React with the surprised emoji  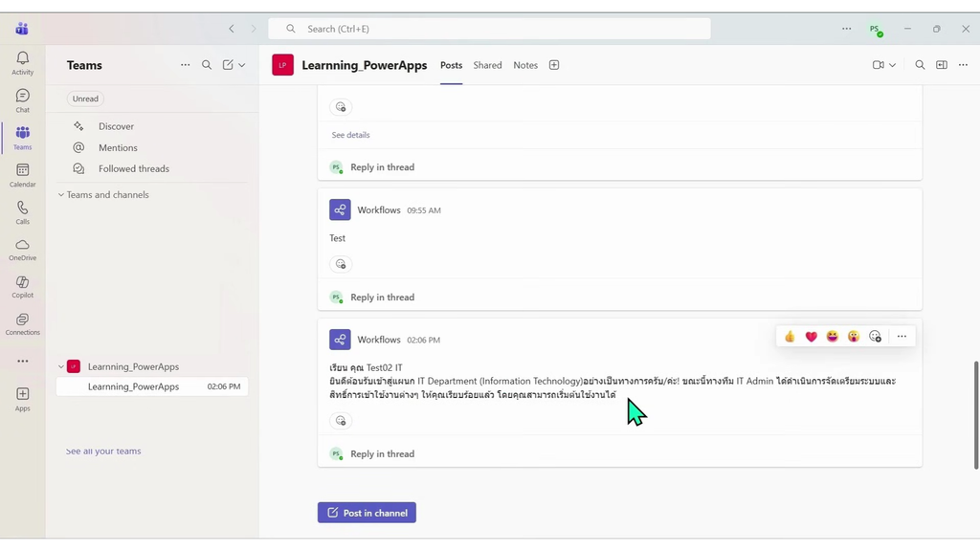(x=854, y=337)
